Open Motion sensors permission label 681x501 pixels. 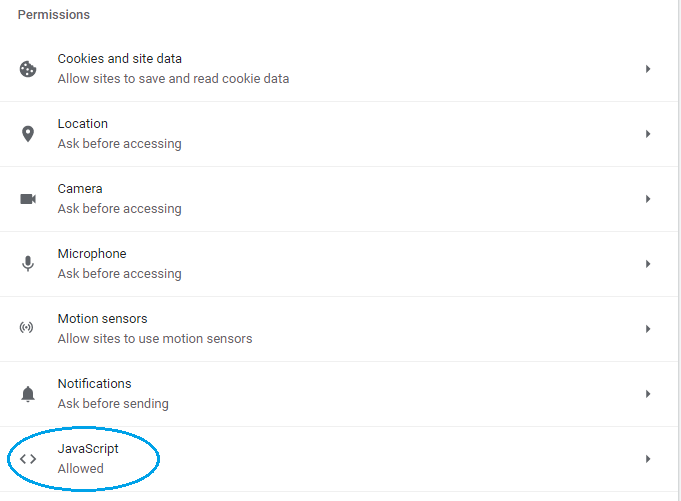[102, 319]
